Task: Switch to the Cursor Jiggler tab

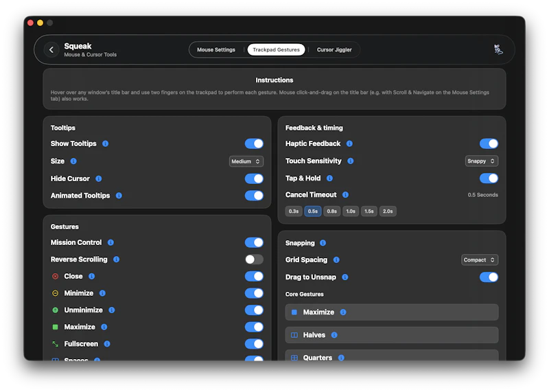Action: click(334, 49)
